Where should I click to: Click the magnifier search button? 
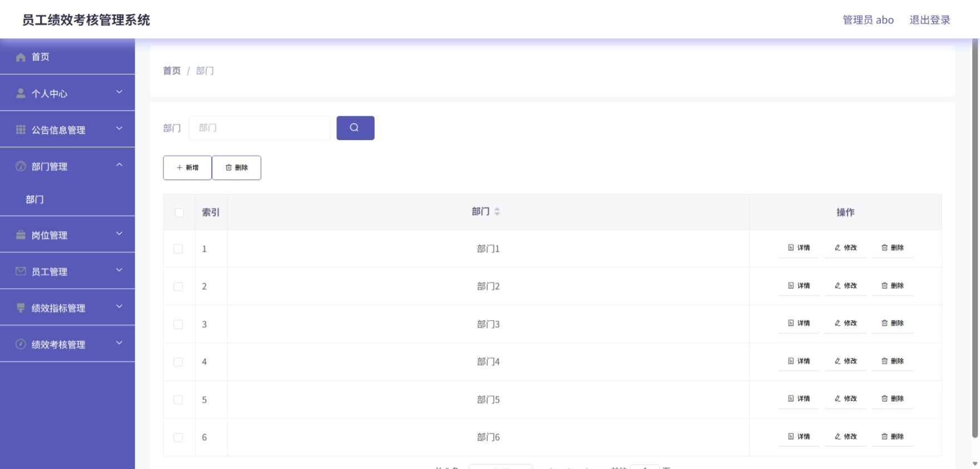click(x=355, y=128)
